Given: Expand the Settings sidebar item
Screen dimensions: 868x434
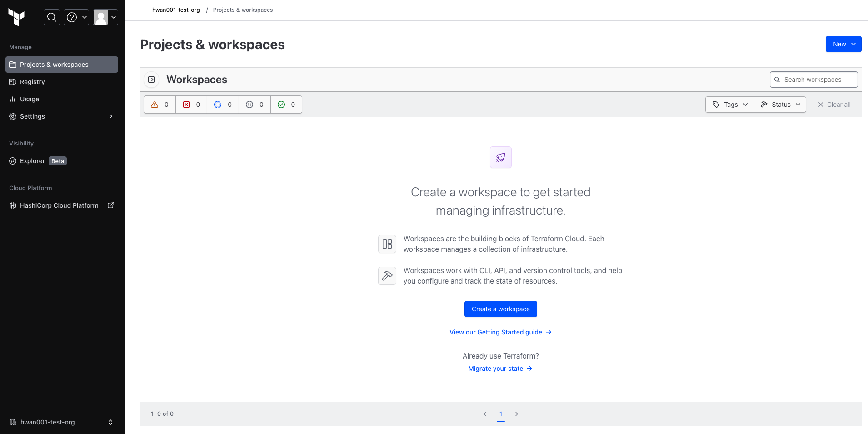Looking at the screenshot, I should click(x=62, y=116).
